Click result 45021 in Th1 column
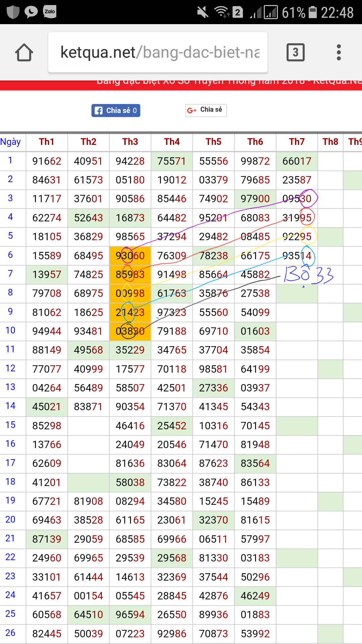 pos(47,407)
